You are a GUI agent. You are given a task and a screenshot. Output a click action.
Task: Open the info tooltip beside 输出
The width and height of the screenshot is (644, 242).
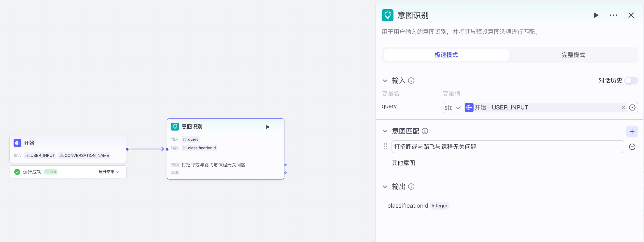[411, 187]
